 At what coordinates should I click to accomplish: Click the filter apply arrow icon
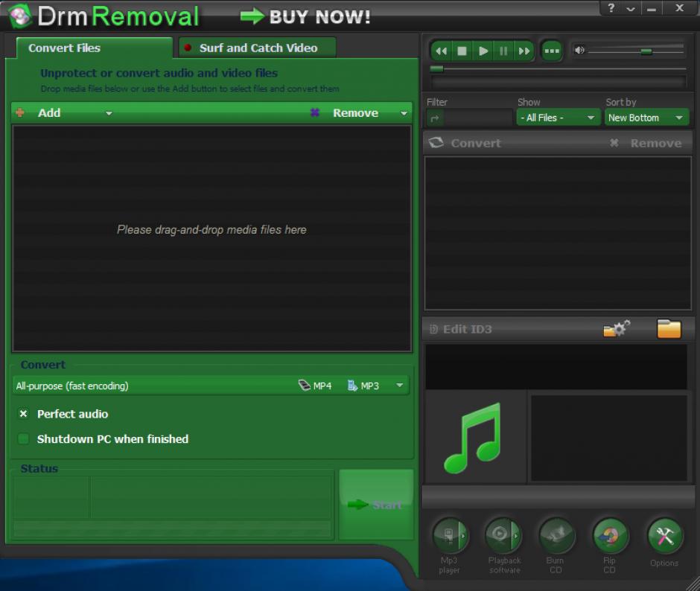435,118
